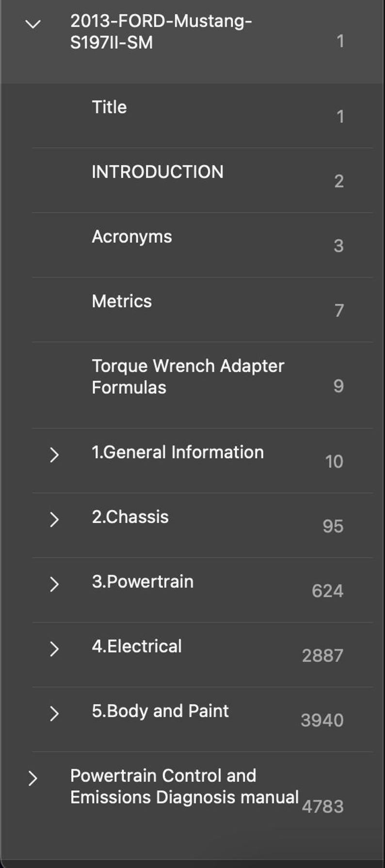Click the 2.Chassis chapter title
Viewport: 385px width, 868px height.
pos(130,517)
